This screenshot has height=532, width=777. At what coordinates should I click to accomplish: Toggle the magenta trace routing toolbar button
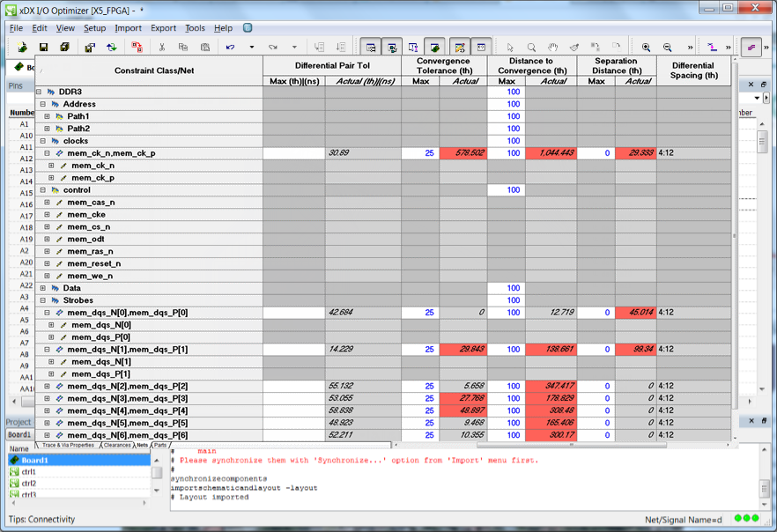point(751,47)
